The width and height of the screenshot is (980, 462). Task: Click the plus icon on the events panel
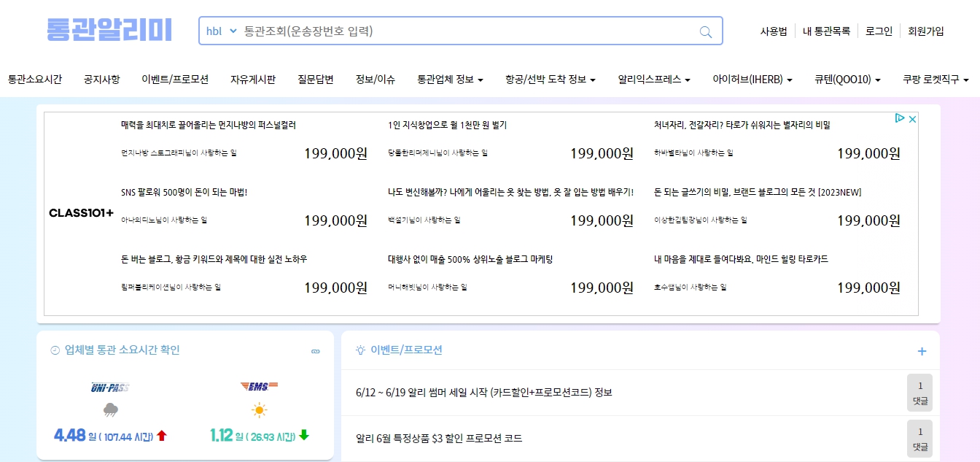[x=921, y=350]
